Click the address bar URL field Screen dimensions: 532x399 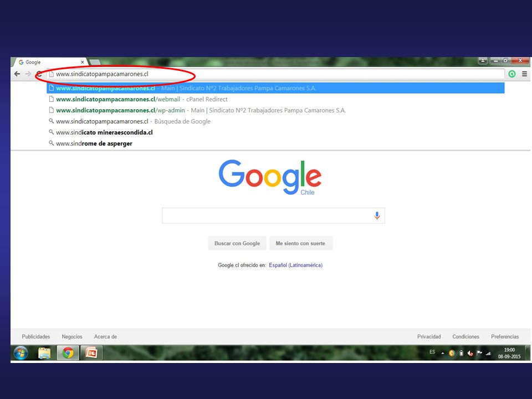[x=275, y=74]
